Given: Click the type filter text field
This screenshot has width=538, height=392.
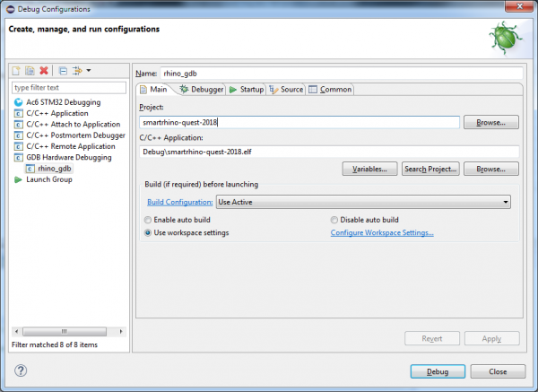Looking at the screenshot, I should tap(67, 88).
